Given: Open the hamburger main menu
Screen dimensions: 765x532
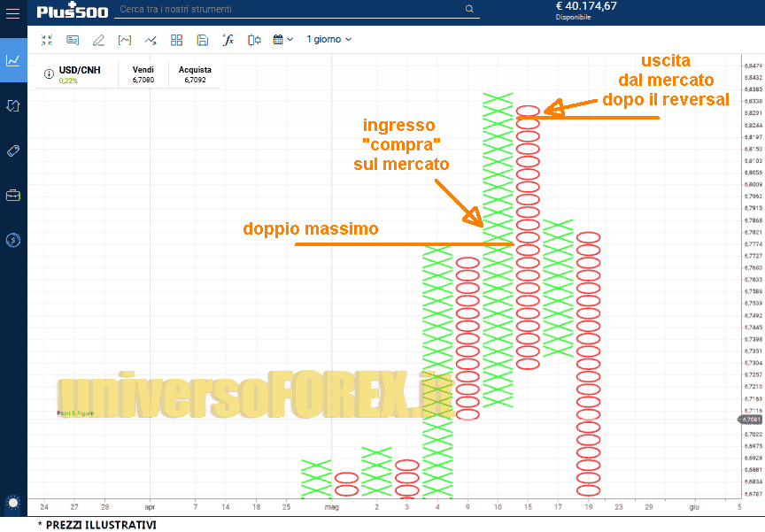Looking at the screenshot, I should tap(13, 12).
